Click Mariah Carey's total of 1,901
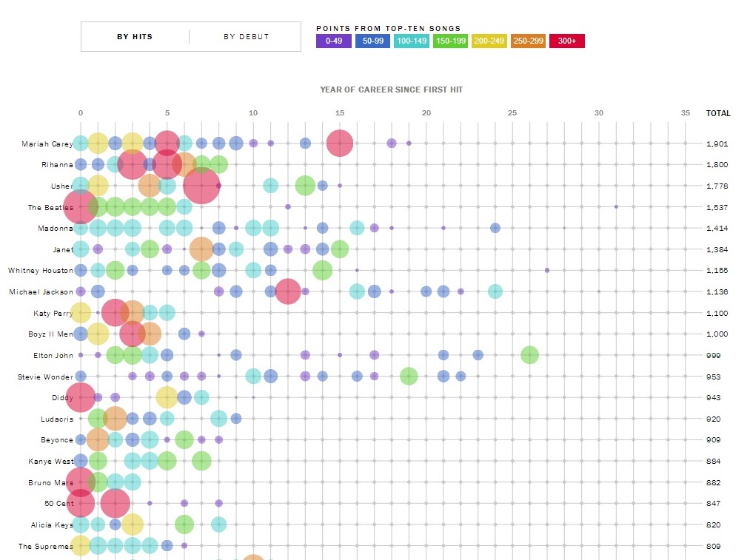Viewport: 750px width, 560px height. (717, 144)
